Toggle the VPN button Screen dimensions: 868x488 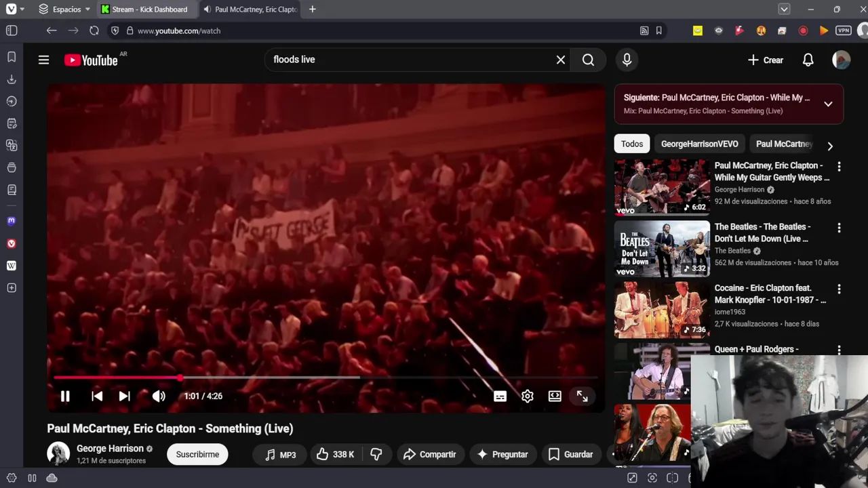point(844,30)
